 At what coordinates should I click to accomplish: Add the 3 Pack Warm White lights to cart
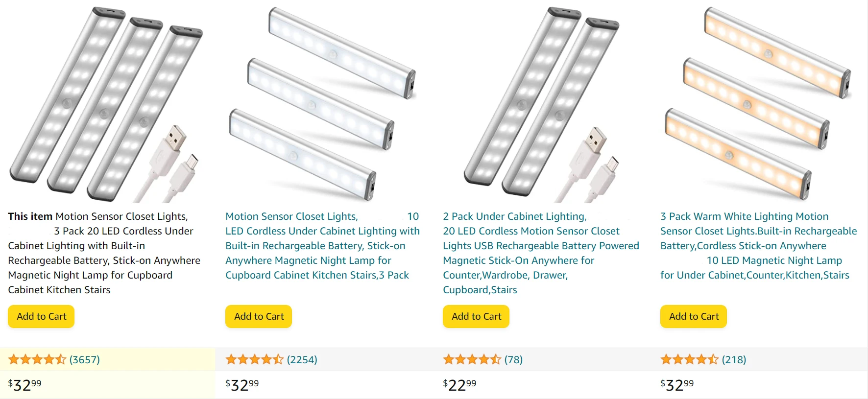pos(694,316)
